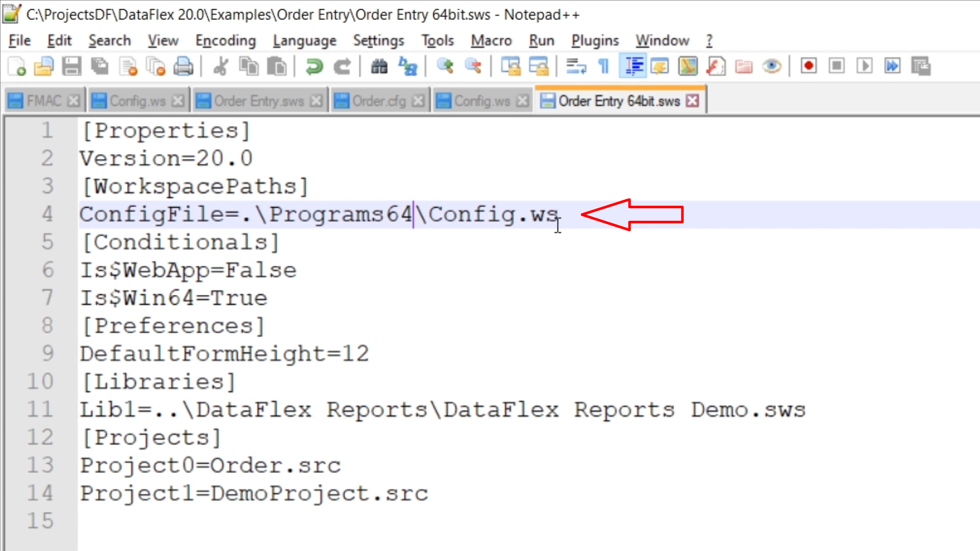Click the Print toolbar icon
The width and height of the screenshot is (980, 551).
[183, 66]
